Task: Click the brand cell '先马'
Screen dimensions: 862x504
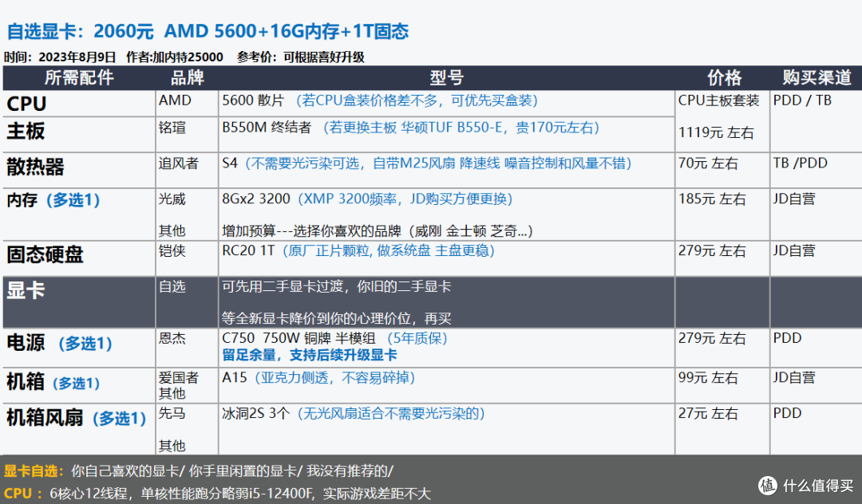Action: 172,413
